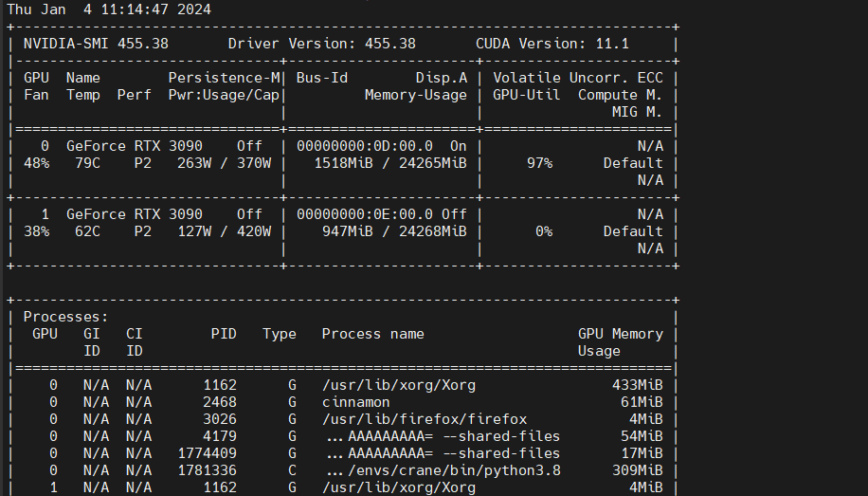Click the GPU Memory column header
This screenshot has width=868, height=496.
coord(621,334)
